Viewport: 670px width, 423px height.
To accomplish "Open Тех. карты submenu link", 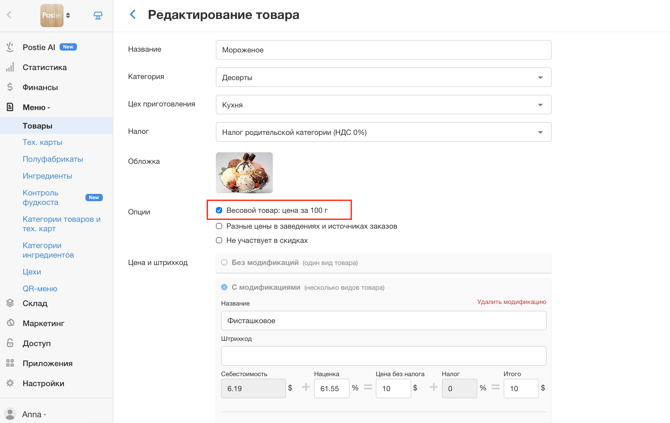I will 42,142.
